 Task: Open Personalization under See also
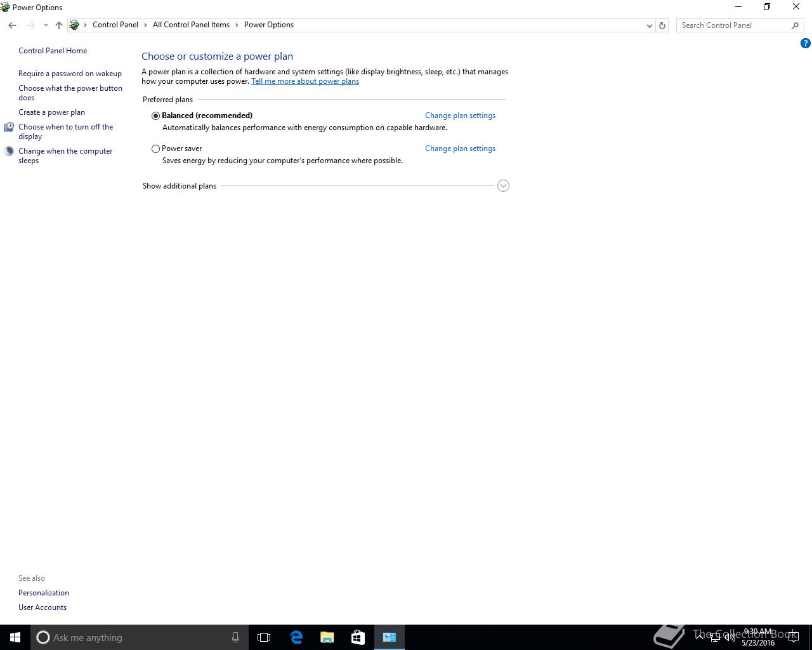click(44, 593)
